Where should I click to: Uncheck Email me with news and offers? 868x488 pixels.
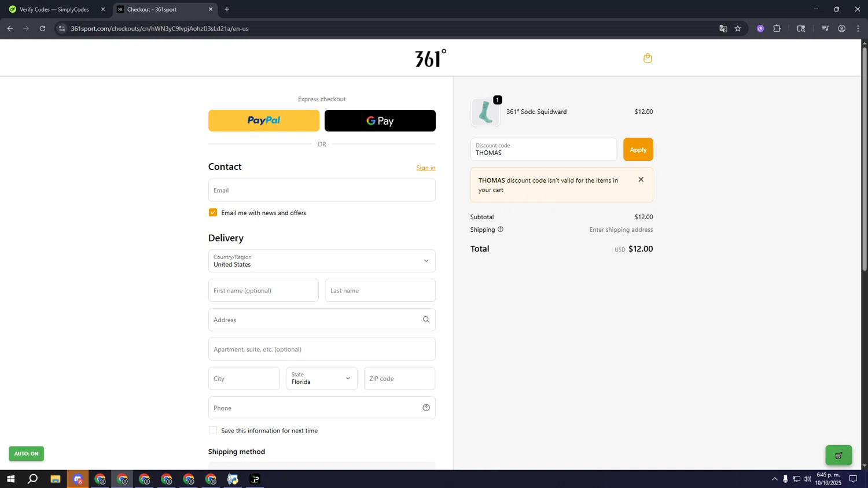[213, 213]
